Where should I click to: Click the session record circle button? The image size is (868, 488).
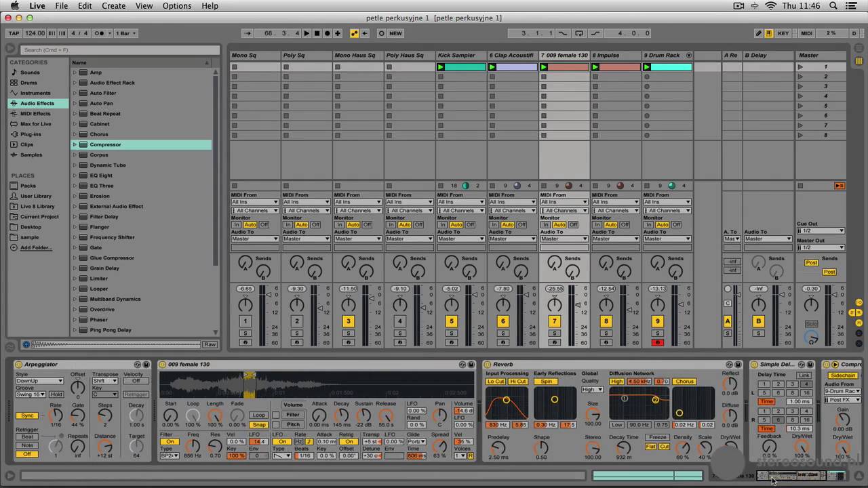(x=381, y=33)
